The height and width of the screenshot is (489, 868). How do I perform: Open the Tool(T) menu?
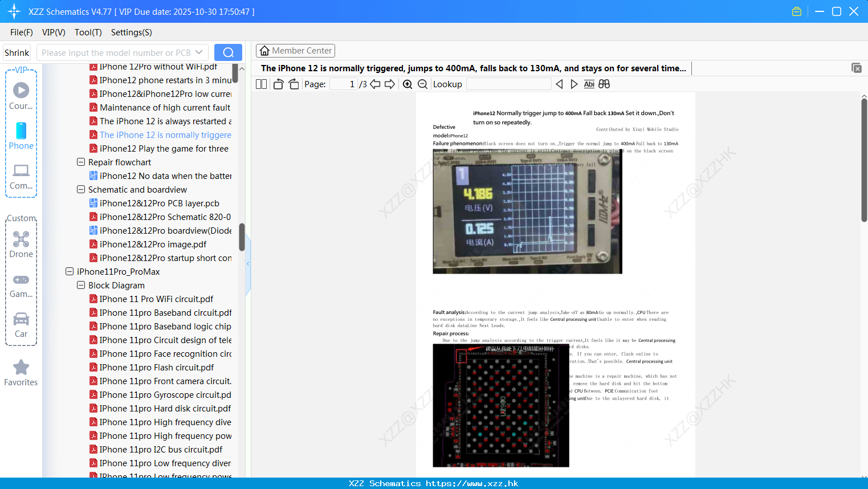click(x=88, y=32)
